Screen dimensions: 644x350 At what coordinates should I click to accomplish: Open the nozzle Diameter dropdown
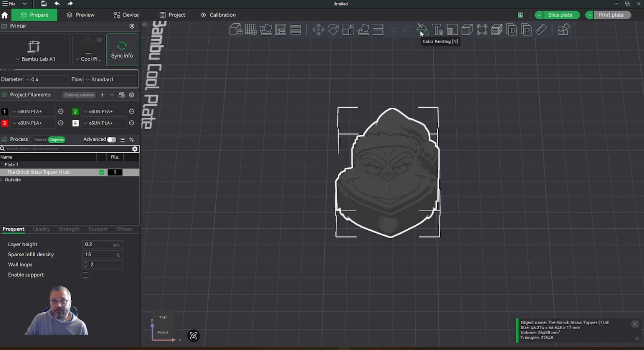47,79
